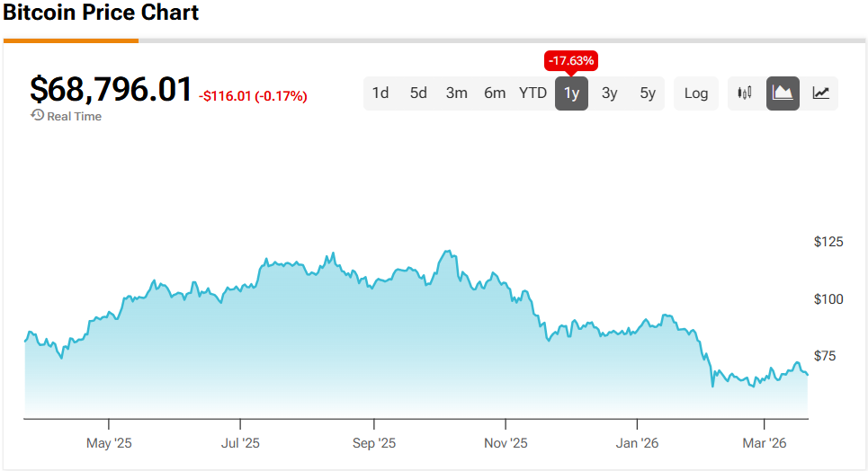Click the Real Time label
Image resolution: width=868 pixels, height=471 pixels.
click(x=74, y=116)
